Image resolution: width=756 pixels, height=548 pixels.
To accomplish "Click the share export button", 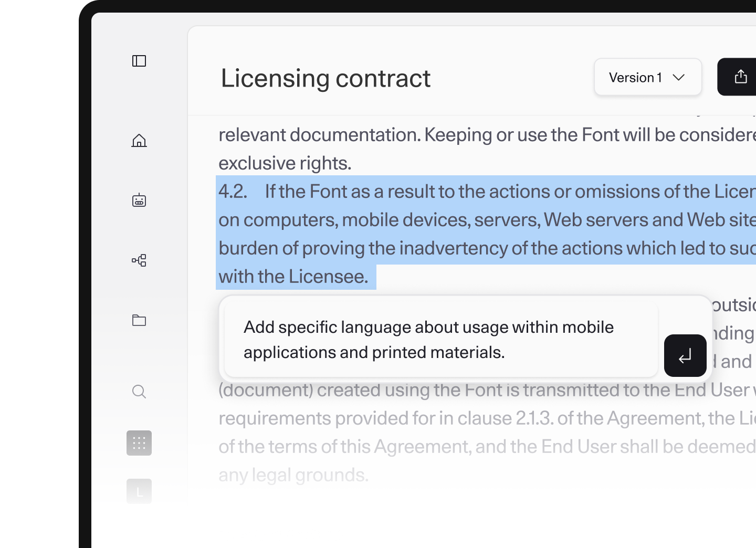I will 740,77.
